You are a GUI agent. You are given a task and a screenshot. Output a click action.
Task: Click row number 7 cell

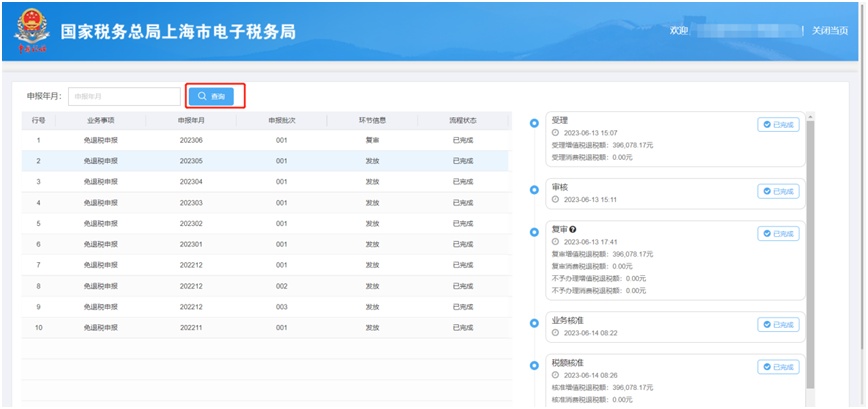click(x=38, y=265)
